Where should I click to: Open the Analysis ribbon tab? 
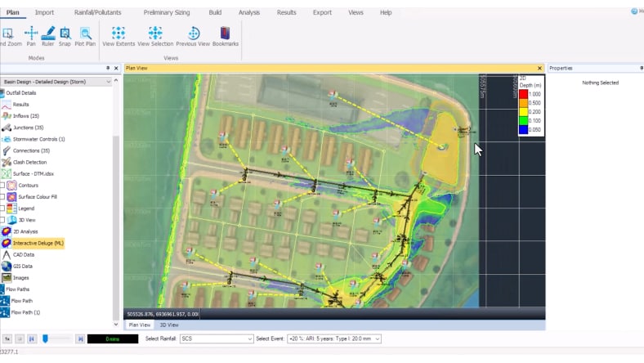[249, 12]
